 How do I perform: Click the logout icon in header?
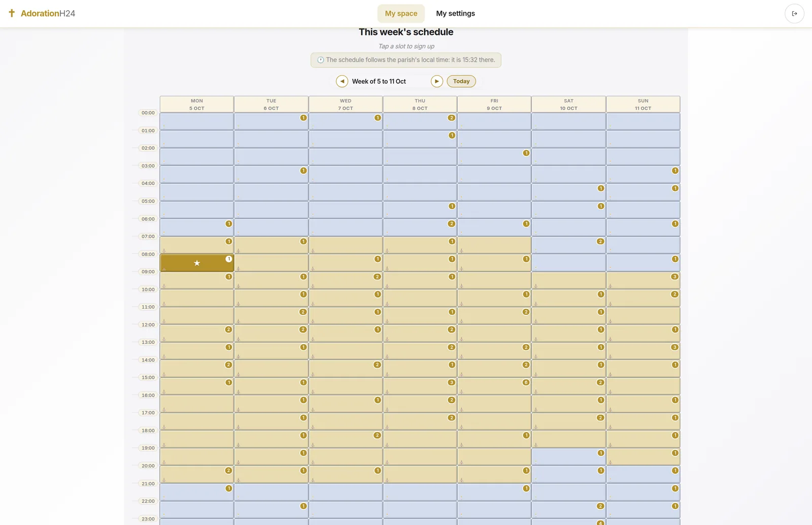(x=794, y=14)
